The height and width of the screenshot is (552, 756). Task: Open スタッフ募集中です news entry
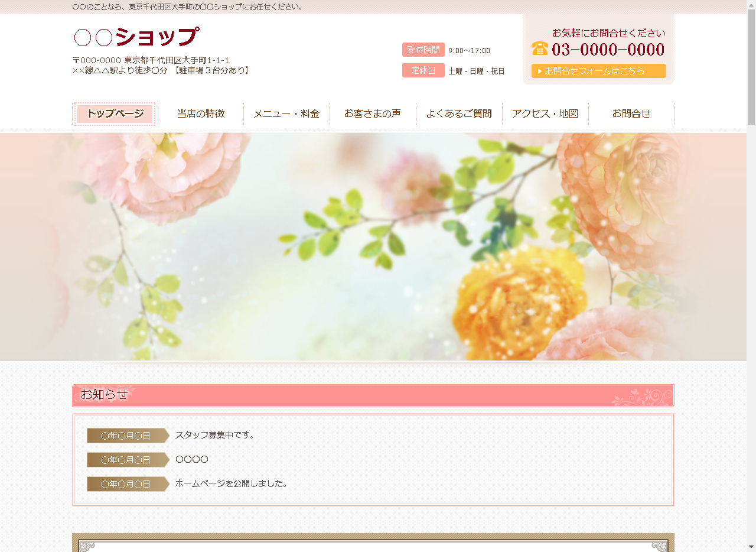pyautogui.click(x=216, y=435)
